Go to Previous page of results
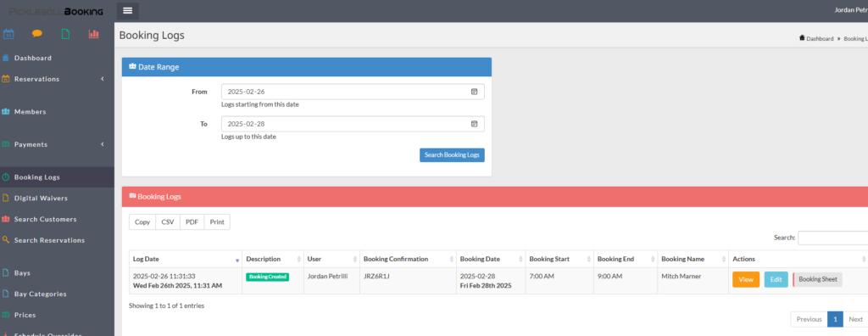Screen dimensions: 868x336 coord(809,319)
